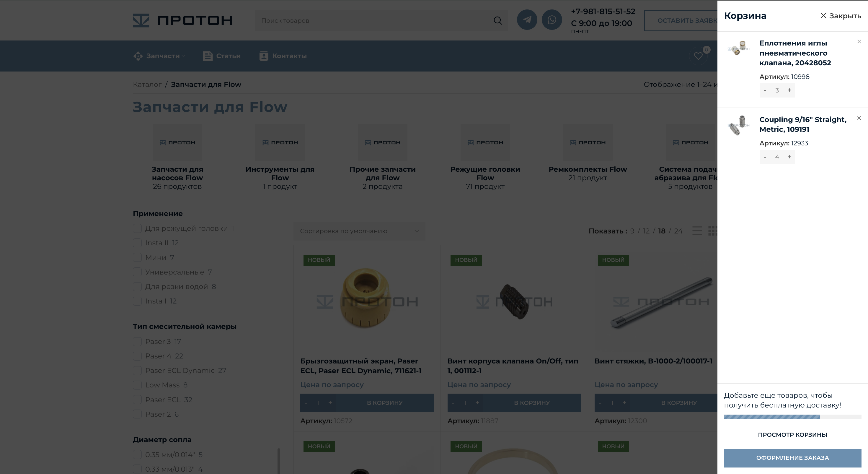Click the Еплотнения иглы cart thumbnail

738,48
